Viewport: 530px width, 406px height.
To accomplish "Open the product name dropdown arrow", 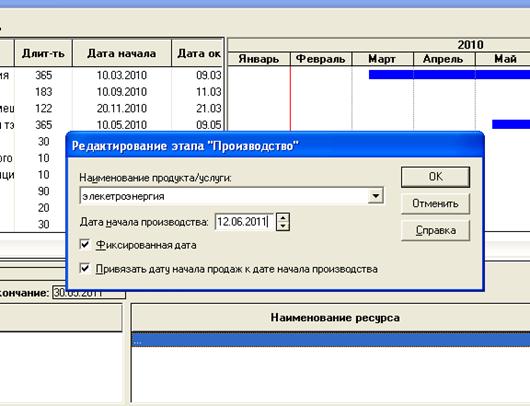I will 375,196.
